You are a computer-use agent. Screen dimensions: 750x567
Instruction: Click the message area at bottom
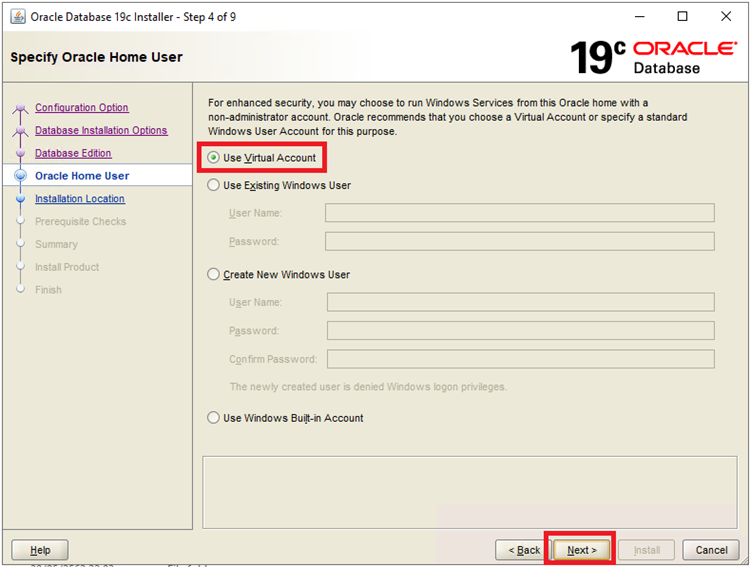tap(470, 492)
